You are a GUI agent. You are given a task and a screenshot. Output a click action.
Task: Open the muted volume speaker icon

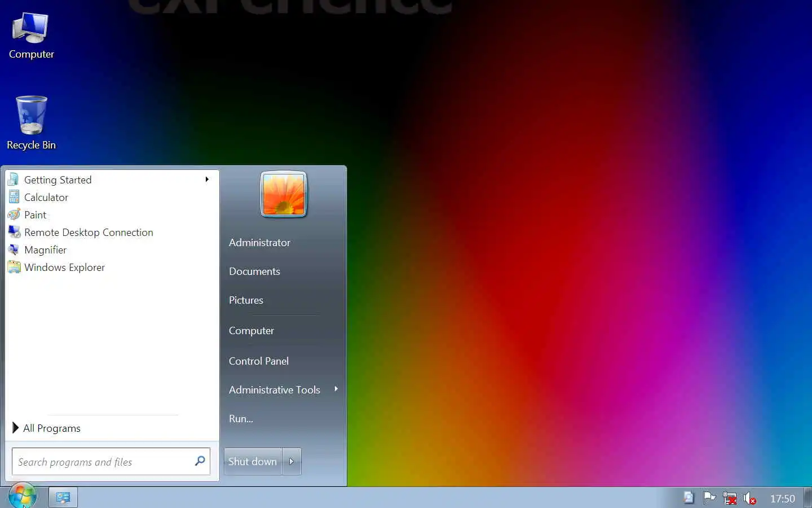(749, 498)
